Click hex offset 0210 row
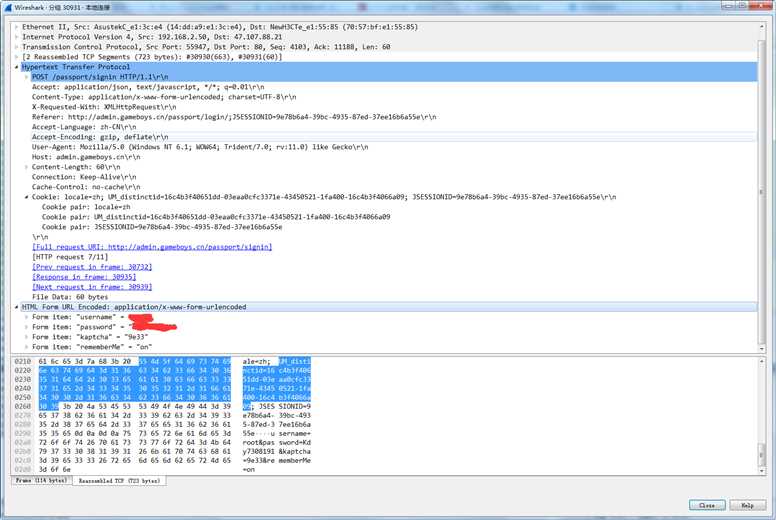The width and height of the screenshot is (776, 520). click(23, 361)
